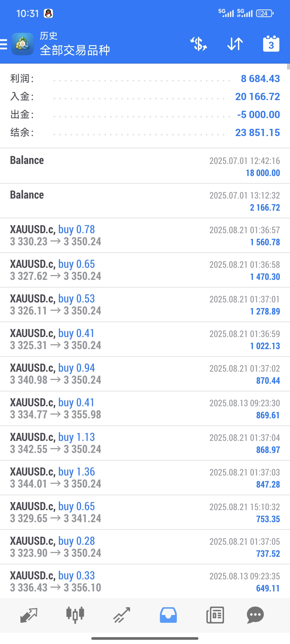Viewport: 290px width, 644px height.
Task: Open trade with profit 649.11
Action: 145,581
